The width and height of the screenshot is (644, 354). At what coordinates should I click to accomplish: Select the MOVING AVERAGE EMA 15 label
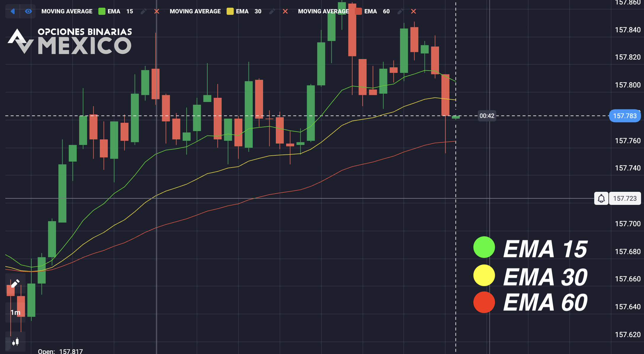point(87,11)
